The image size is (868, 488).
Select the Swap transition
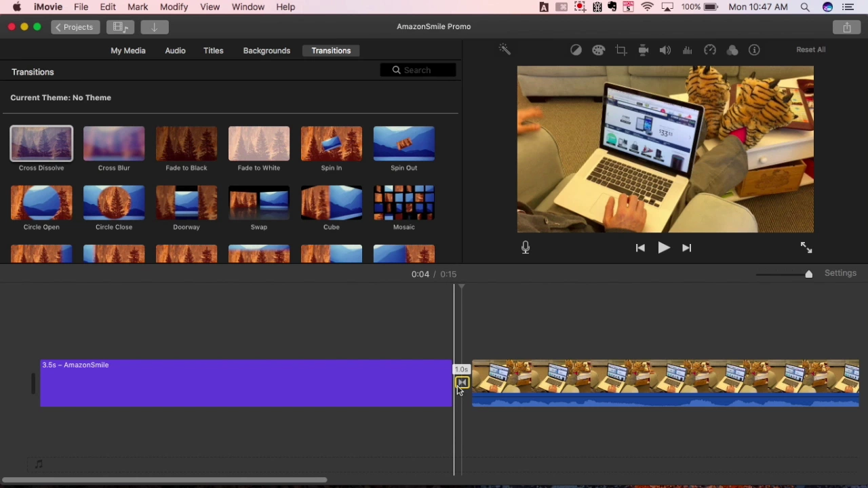pyautogui.click(x=259, y=203)
